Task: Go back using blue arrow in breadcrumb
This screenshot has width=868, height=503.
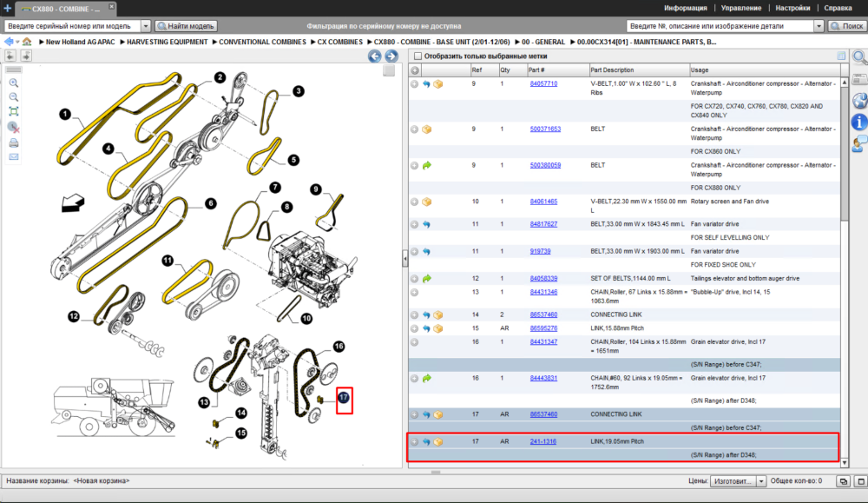Action: (x=9, y=42)
